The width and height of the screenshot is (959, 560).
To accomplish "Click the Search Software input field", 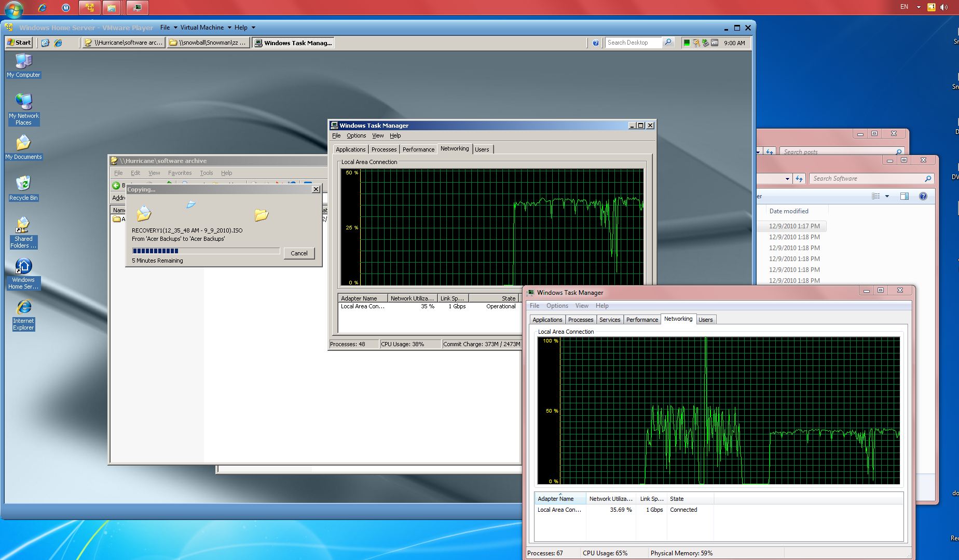I will pyautogui.click(x=867, y=179).
